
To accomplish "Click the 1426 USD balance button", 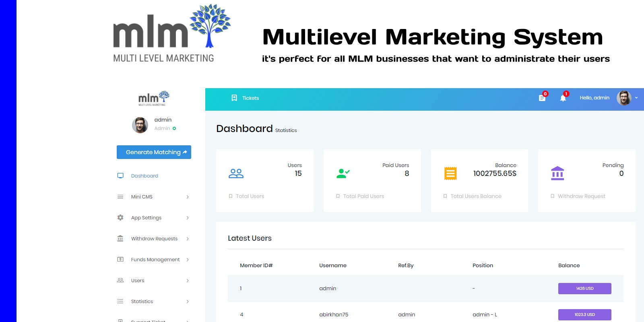I will point(584,289).
